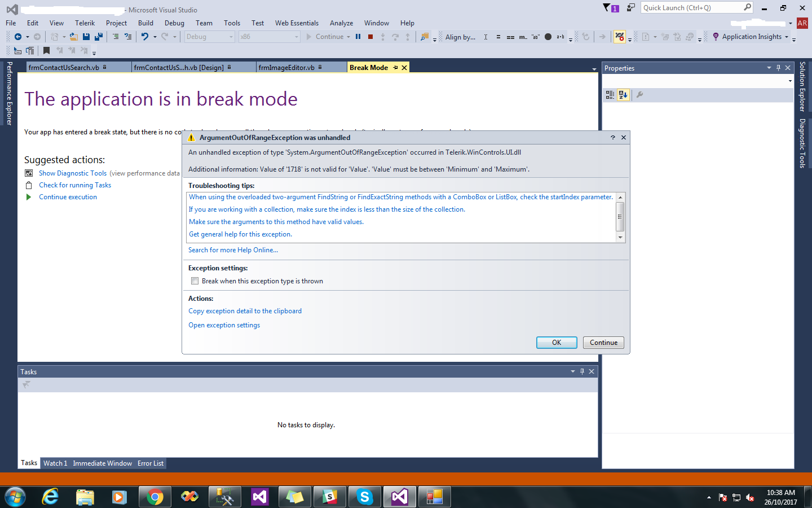Switch to the Immediate Window tab

pos(102,463)
